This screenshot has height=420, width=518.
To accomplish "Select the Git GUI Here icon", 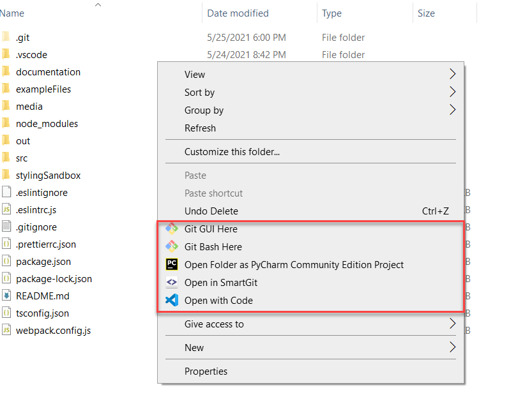I will pyautogui.click(x=171, y=229).
